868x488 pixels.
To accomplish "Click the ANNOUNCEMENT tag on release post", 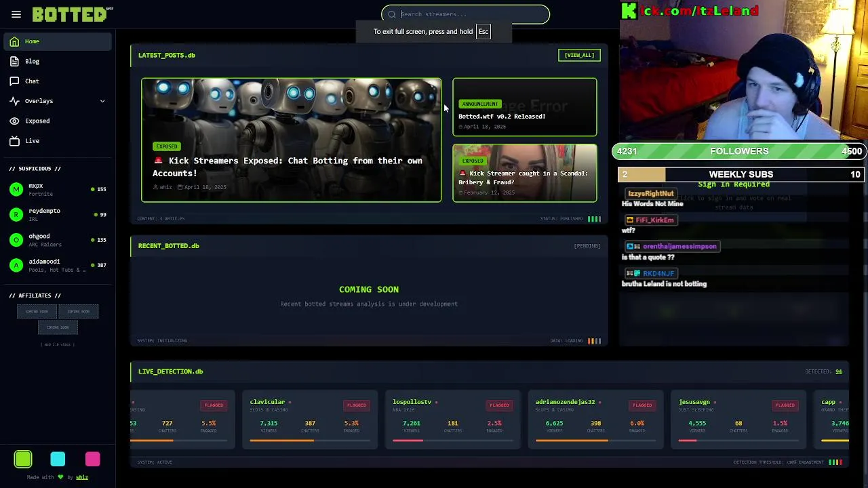I will click(x=479, y=104).
